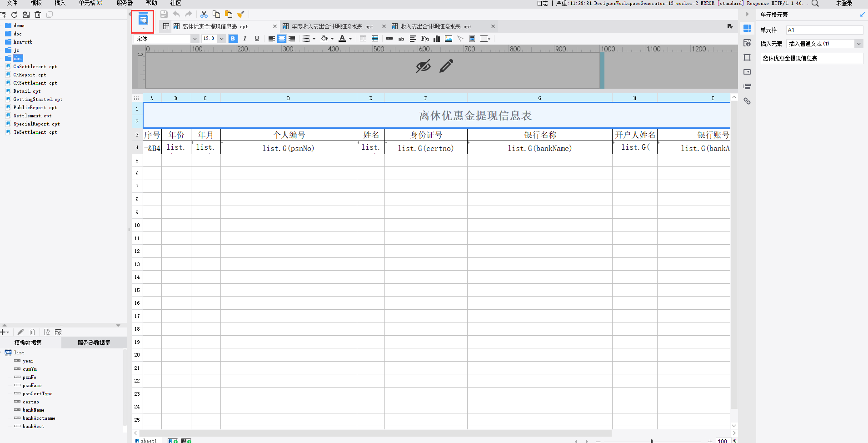Click the unmerge cells grid icon

[x=375, y=39]
